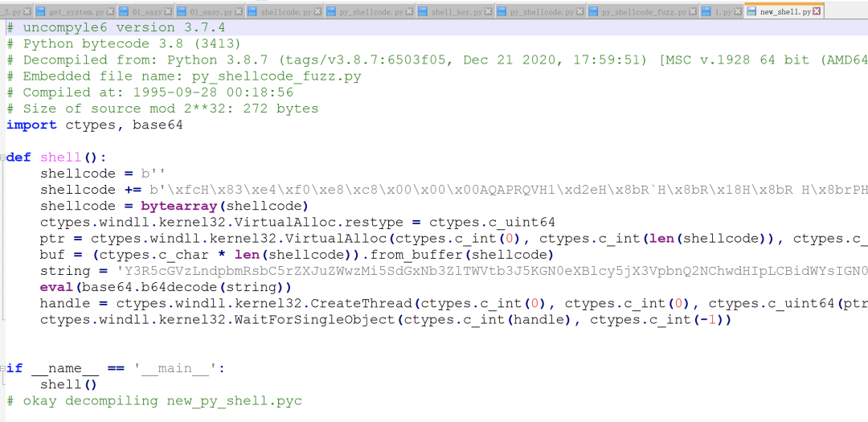The width and height of the screenshot is (868, 422).
Task: Click the line shellcode = b''
Action: 103,174
